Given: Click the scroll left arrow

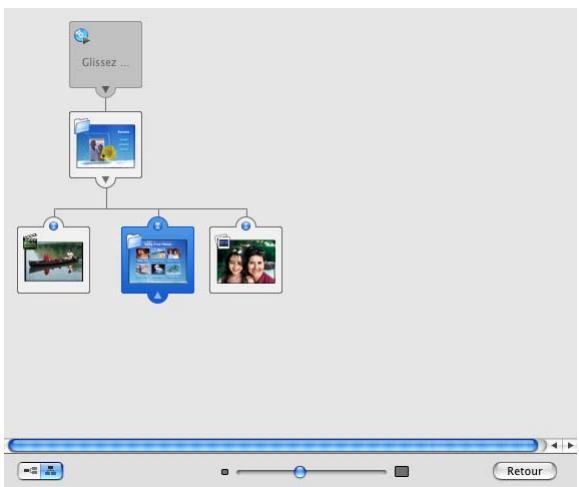Looking at the screenshot, I should (554, 446).
